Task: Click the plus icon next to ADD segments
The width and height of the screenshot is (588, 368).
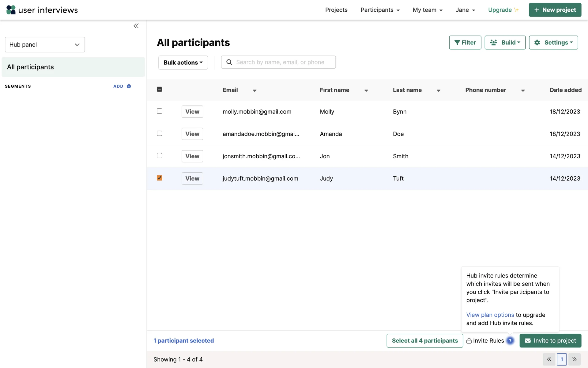Action: 129,86
